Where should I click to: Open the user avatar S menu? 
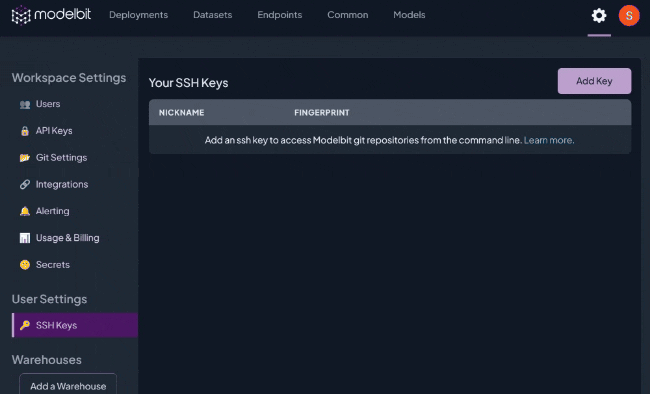pos(629,16)
